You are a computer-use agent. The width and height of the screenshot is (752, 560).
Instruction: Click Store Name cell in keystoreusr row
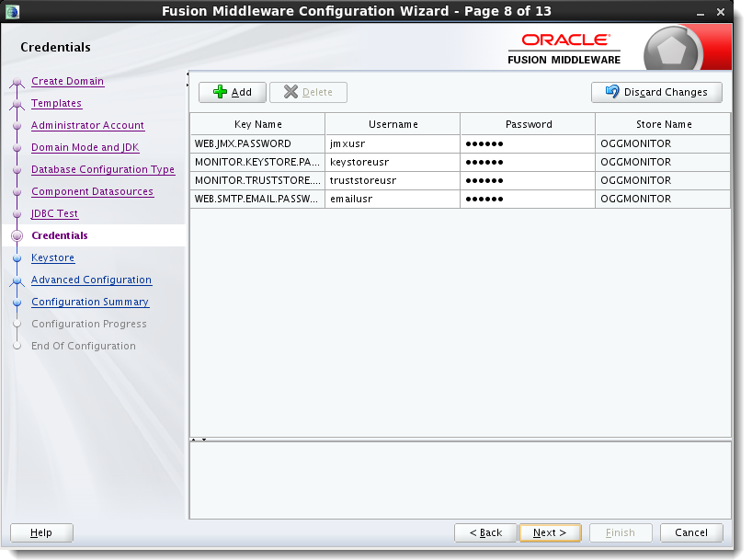pyautogui.click(x=663, y=162)
